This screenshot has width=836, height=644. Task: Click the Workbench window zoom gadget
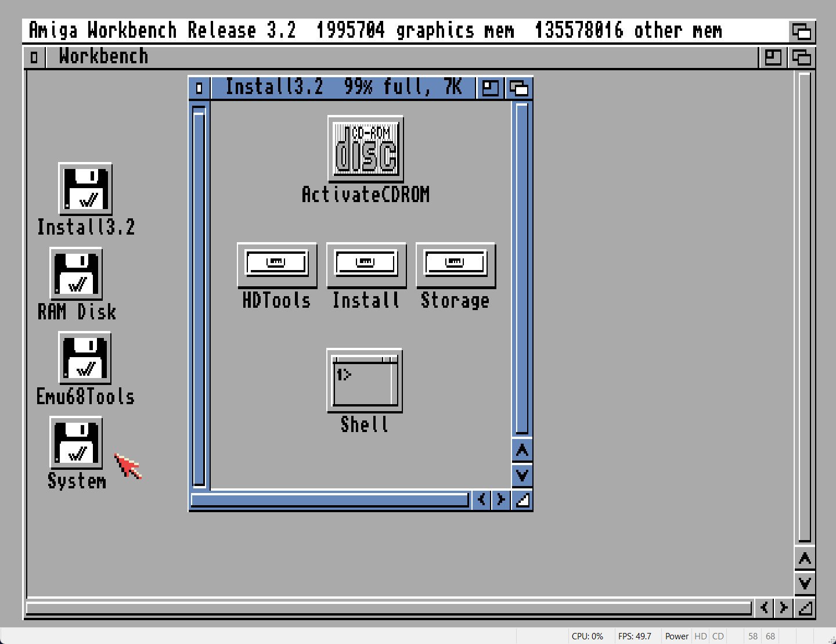[773, 57]
